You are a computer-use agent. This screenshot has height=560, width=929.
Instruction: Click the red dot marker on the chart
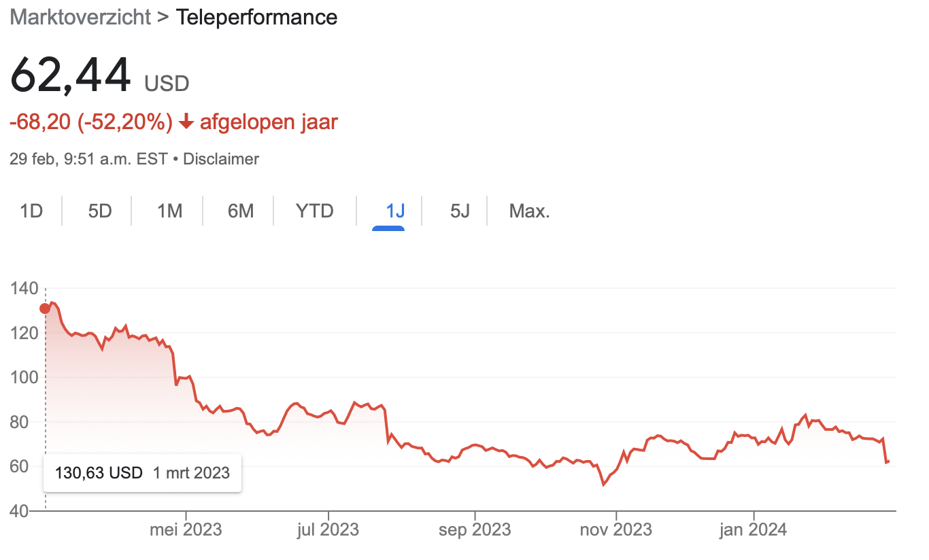coord(45,309)
